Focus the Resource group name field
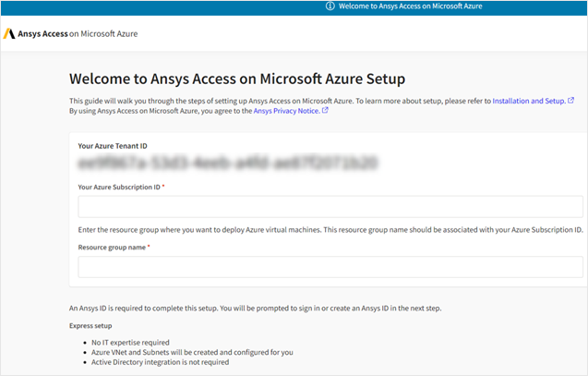Screen dimensions: 588x376 click(x=330, y=267)
